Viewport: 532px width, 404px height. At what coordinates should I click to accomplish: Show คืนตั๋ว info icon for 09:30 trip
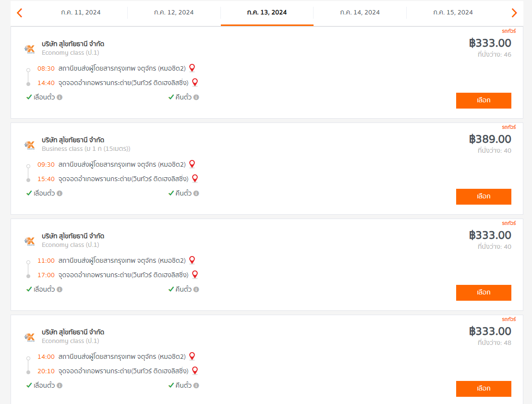click(196, 194)
